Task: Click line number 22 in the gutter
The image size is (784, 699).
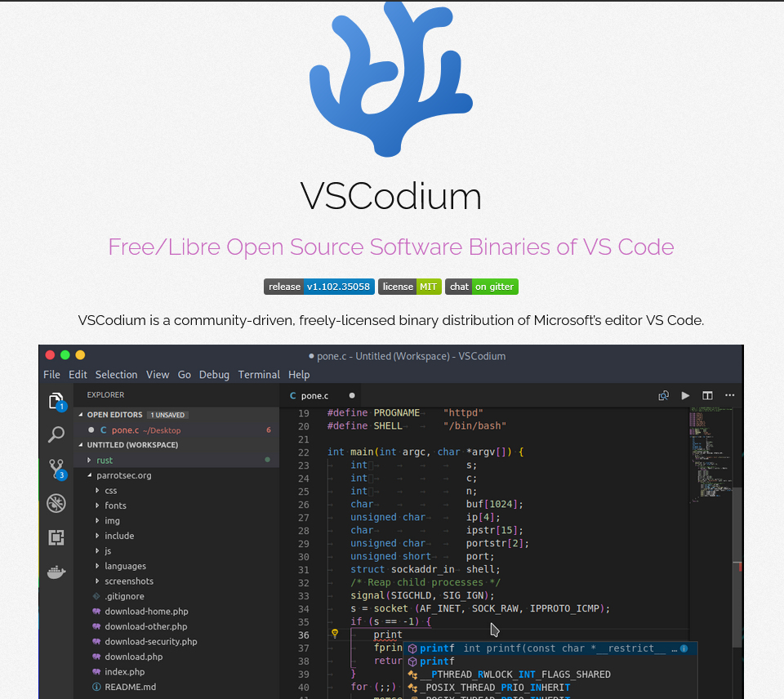Action: point(304,452)
